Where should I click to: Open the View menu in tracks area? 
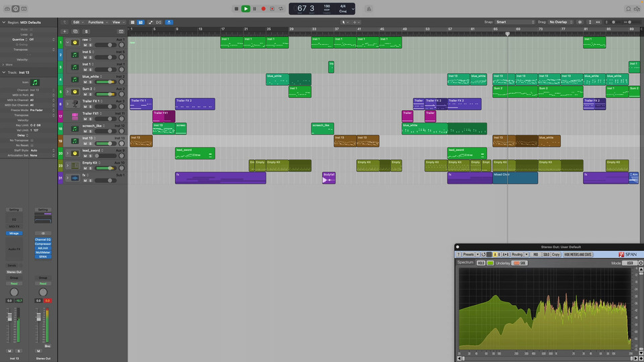(118, 22)
